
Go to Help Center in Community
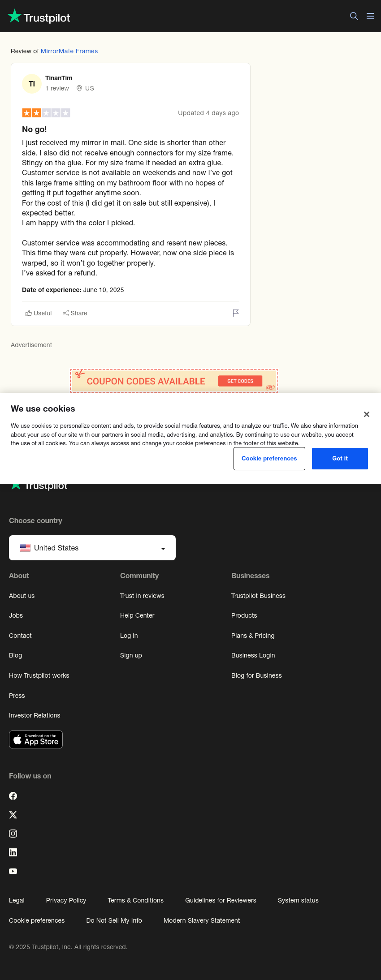pos(137,615)
